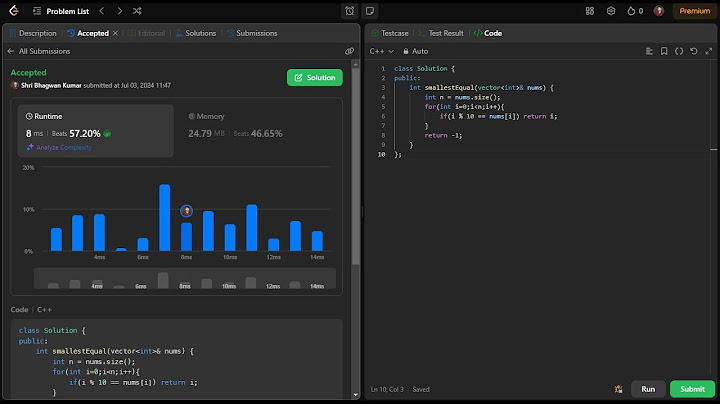Select the Code tab in editor
Screen dimensions: 720x404
(488, 33)
